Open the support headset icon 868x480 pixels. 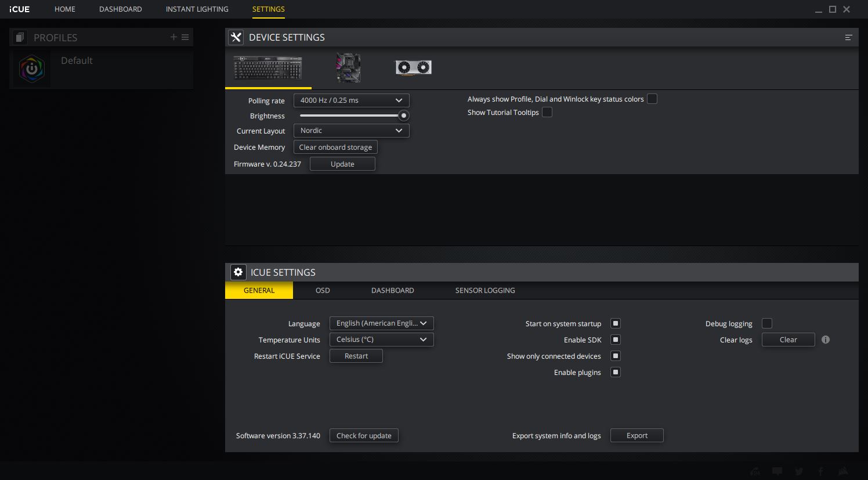pyautogui.click(x=755, y=471)
